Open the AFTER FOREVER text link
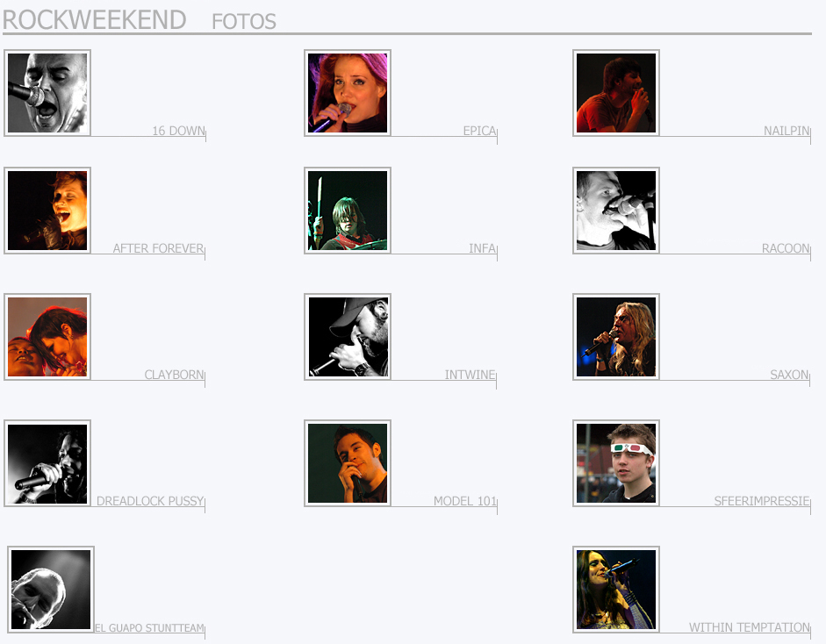Viewport: 826px width, 644px height. (158, 248)
